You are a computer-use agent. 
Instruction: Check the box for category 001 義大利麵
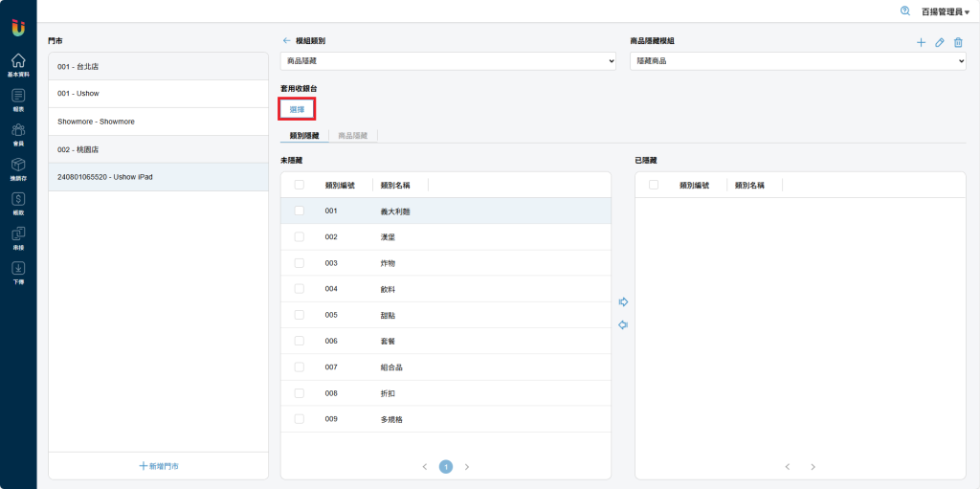pyautogui.click(x=300, y=211)
